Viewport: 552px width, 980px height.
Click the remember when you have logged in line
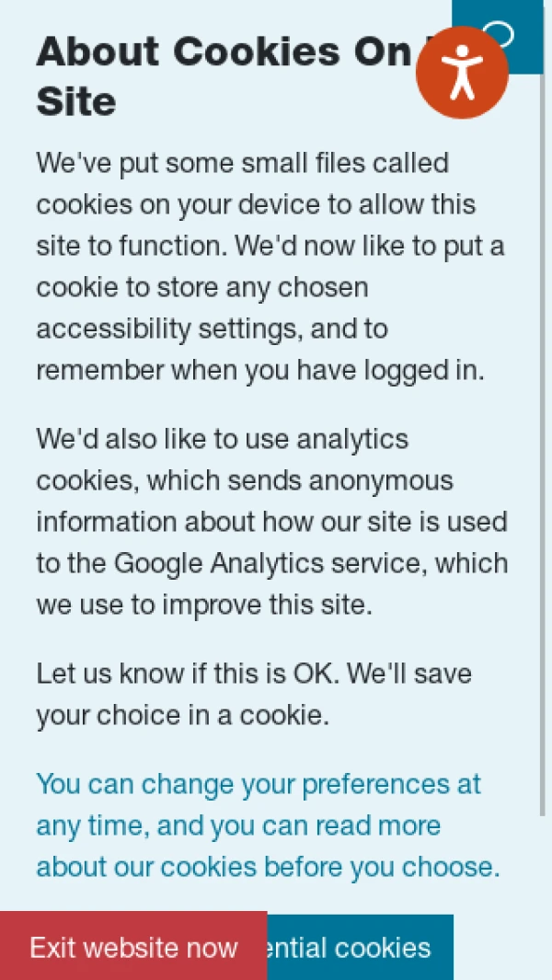click(260, 371)
